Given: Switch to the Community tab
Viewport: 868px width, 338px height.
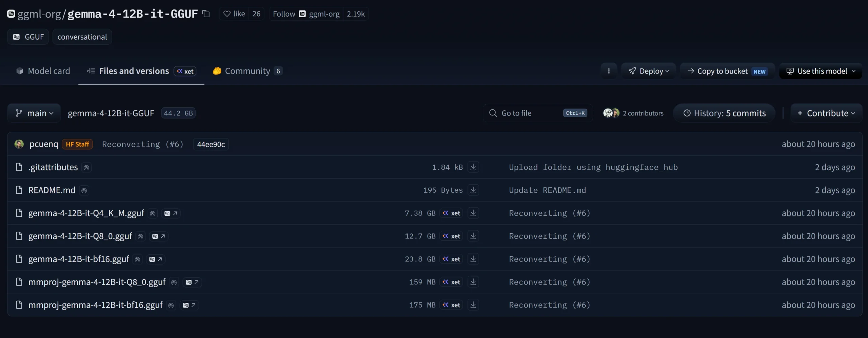Looking at the screenshot, I should [x=248, y=71].
